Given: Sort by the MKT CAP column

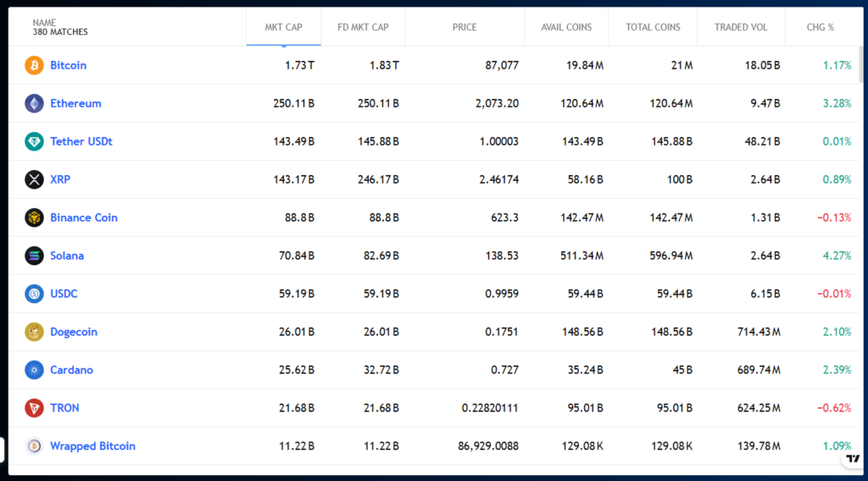Looking at the screenshot, I should pos(283,27).
